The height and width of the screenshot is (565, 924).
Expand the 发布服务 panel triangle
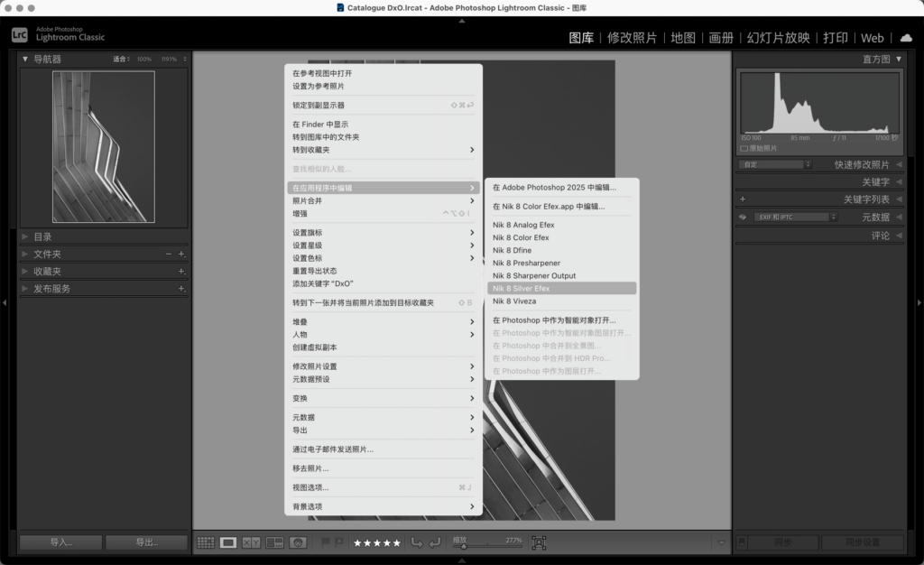25,289
